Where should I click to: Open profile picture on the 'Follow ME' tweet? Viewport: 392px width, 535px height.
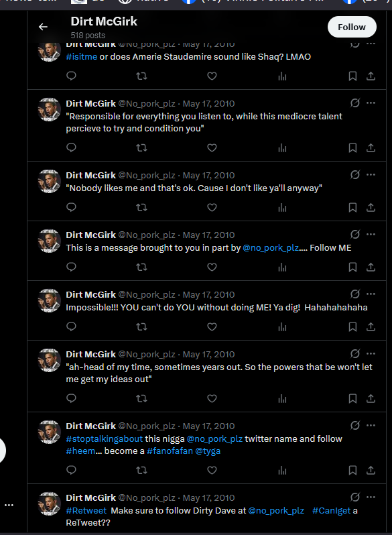pos(49,241)
